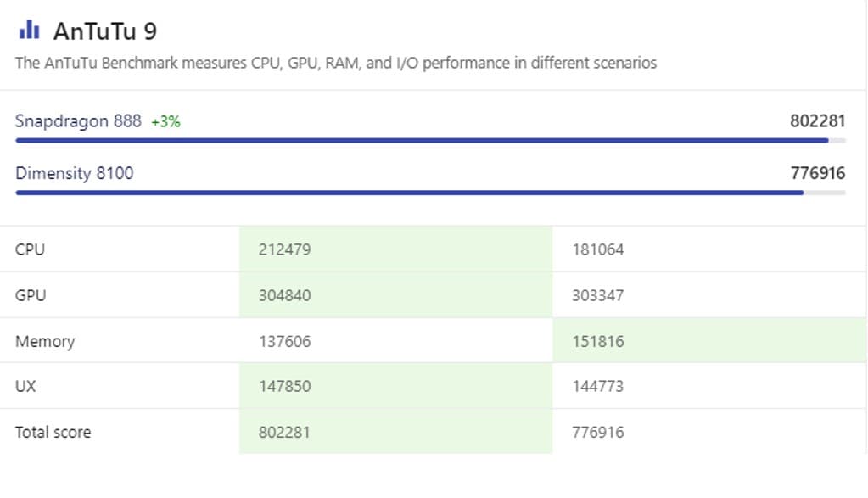Select the GPU row label
This screenshot has height=498, width=868.
pos(31,295)
